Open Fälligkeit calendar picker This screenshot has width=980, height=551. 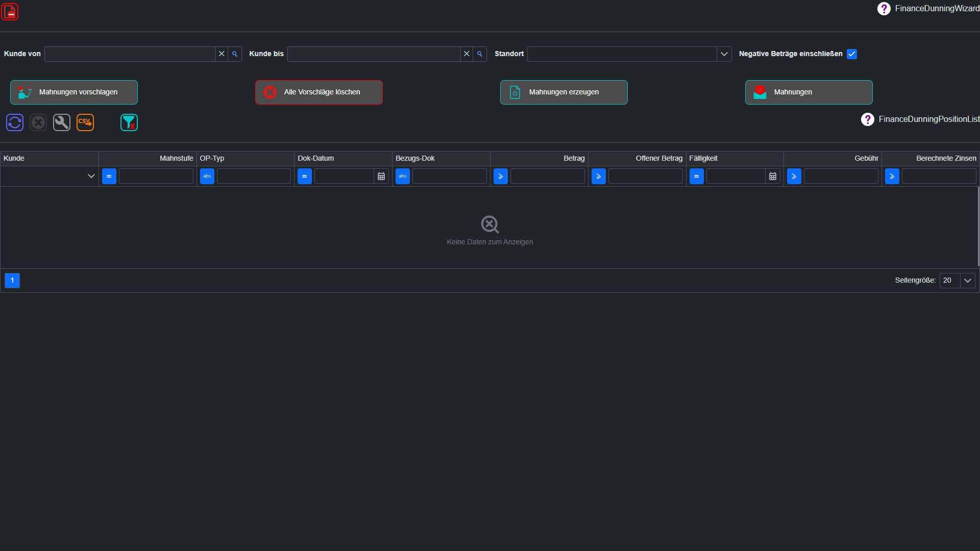773,176
